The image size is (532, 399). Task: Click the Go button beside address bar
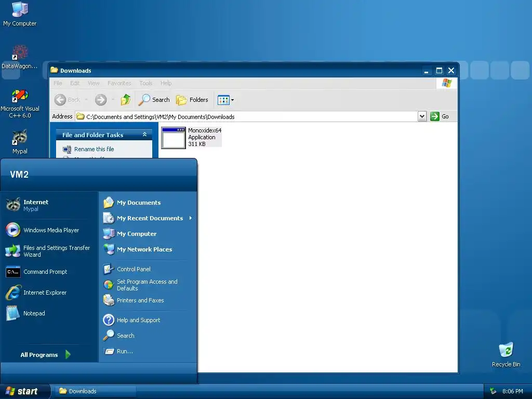tap(440, 116)
